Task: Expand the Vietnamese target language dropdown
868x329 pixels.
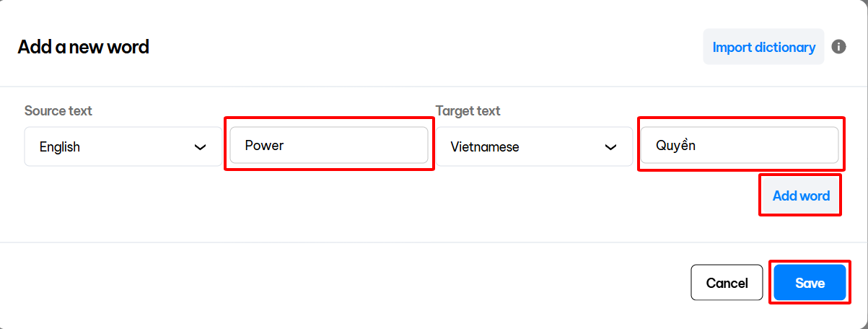Action: click(534, 147)
